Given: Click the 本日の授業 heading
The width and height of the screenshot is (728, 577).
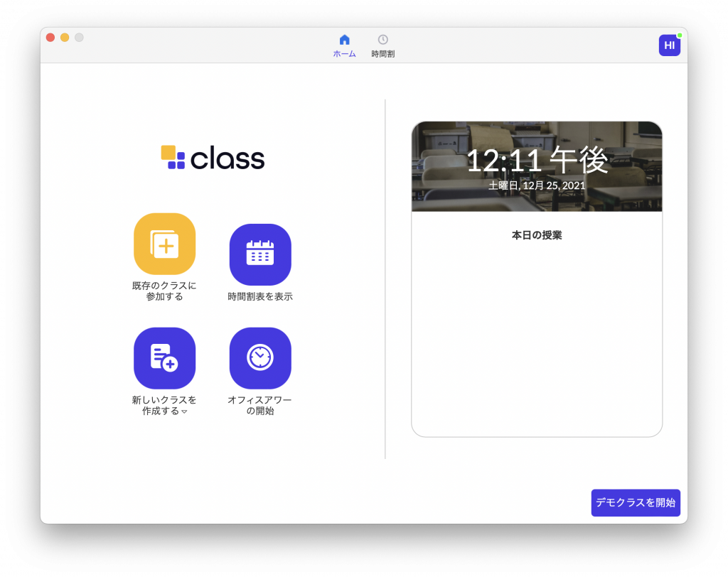Looking at the screenshot, I should [537, 235].
